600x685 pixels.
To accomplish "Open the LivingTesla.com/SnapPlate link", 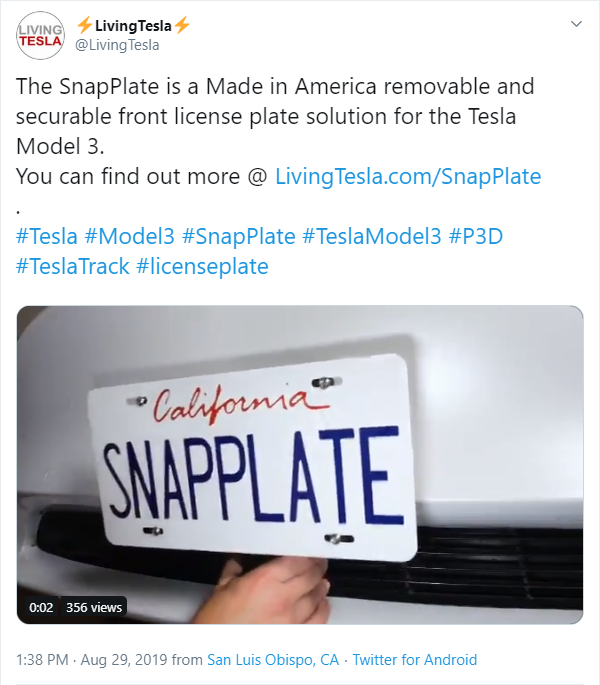I will 408,176.
